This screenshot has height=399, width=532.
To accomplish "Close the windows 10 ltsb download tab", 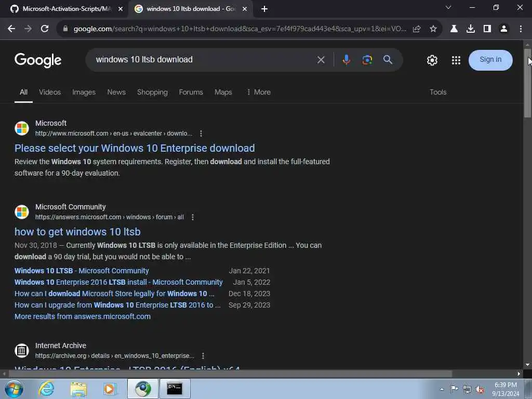I will (245, 9).
